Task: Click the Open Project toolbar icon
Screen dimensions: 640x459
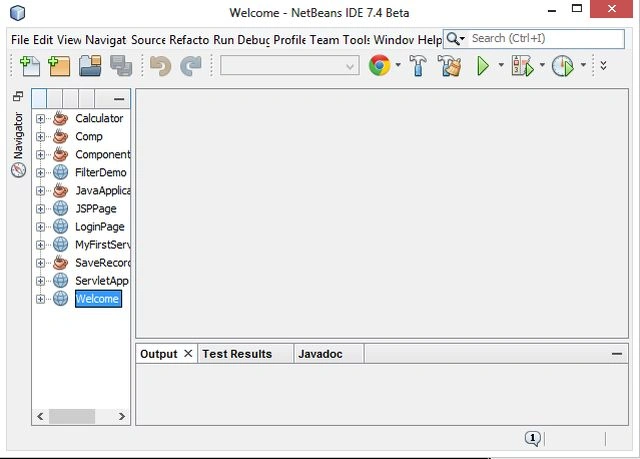Action: point(90,66)
